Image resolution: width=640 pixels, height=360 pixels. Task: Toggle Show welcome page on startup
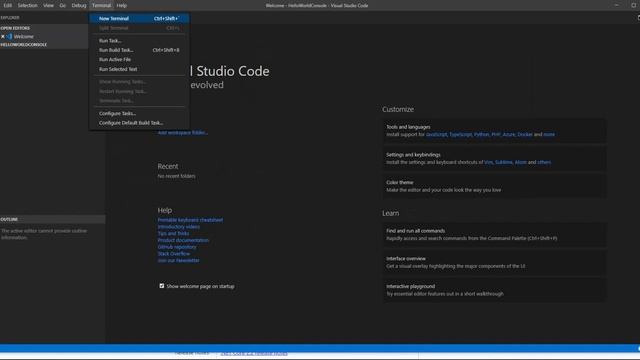point(162,286)
